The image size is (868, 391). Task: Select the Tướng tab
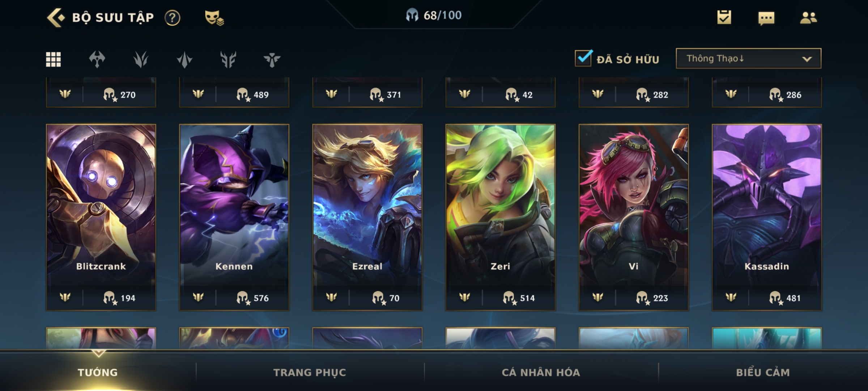[x=98, y=372]
